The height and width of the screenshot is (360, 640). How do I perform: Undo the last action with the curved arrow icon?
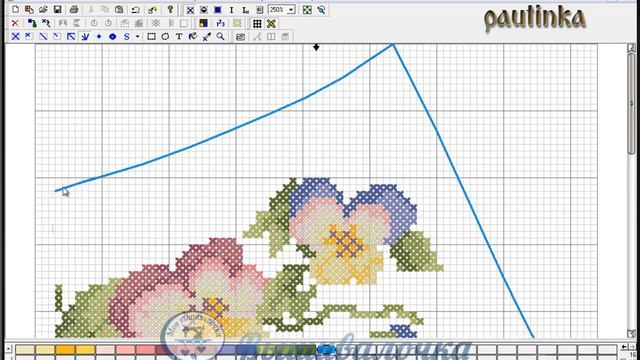pyautogui.click(x=136, y=9)
